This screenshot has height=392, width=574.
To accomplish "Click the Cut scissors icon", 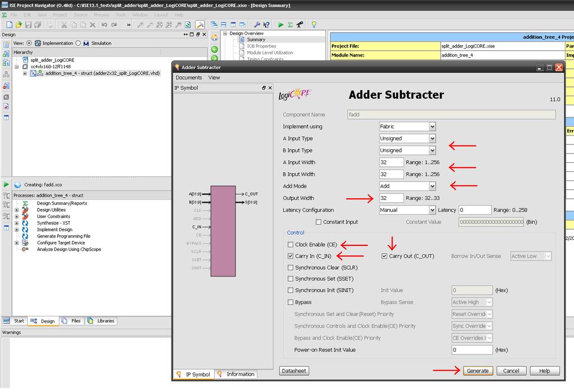I will pos(64,25).
